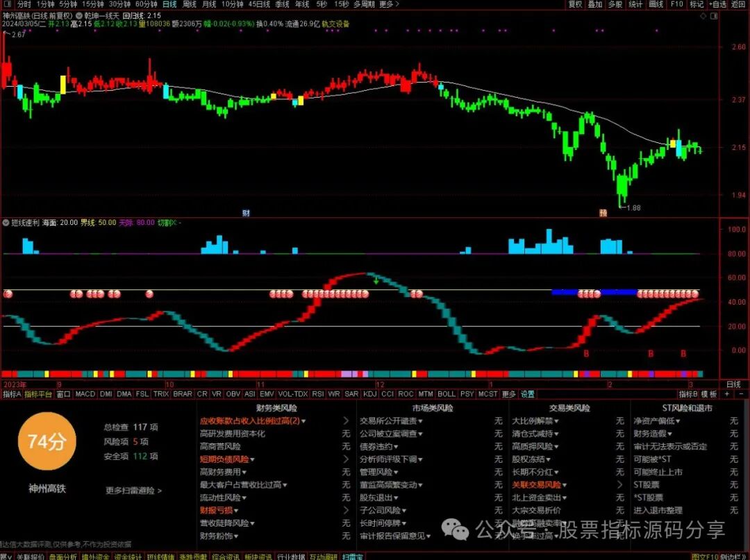This screenshot has height=560, width=750.
Task: Open 行业数据 bottom tab
Action: pos(291,557)
